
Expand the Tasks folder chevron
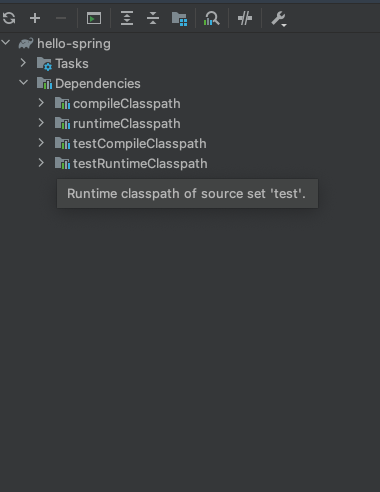[23, 63]
